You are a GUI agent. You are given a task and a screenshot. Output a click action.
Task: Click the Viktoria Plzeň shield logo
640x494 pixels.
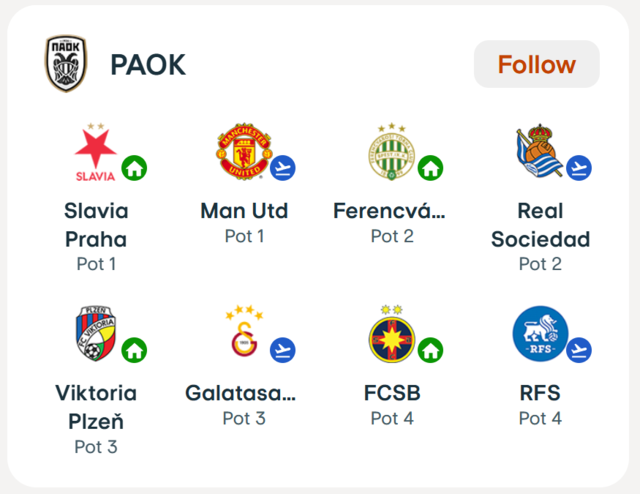(x=96, y=333)
